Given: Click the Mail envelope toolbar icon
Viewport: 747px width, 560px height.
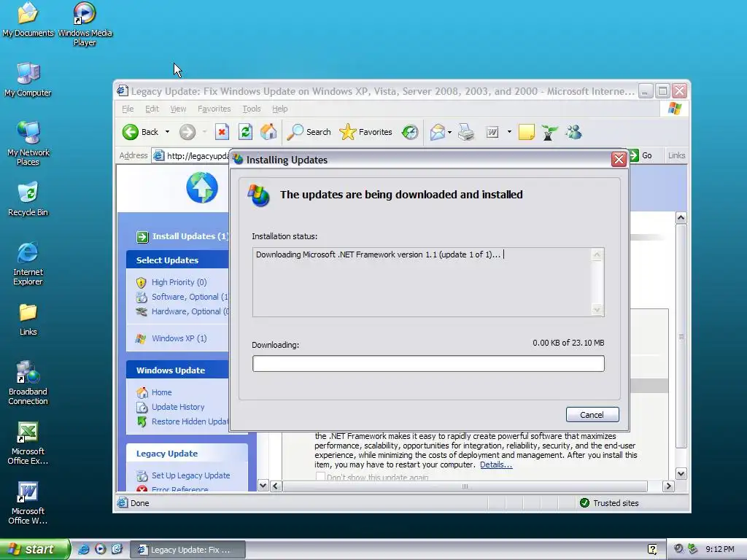Looking at the screenshot, I should click(438, 132).
